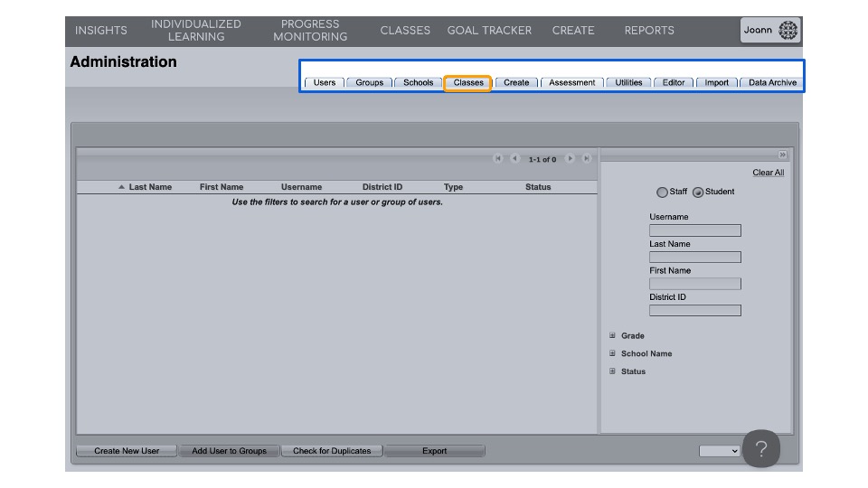This screenshot has height=488, width=868.
Task: Open the Data Archive tab
Action: point(772,82)
